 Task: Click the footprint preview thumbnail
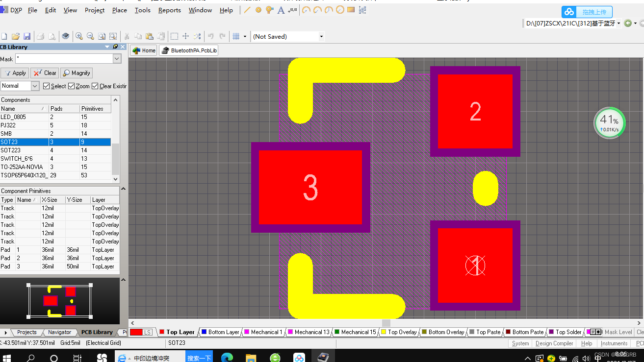pos(60,300)
